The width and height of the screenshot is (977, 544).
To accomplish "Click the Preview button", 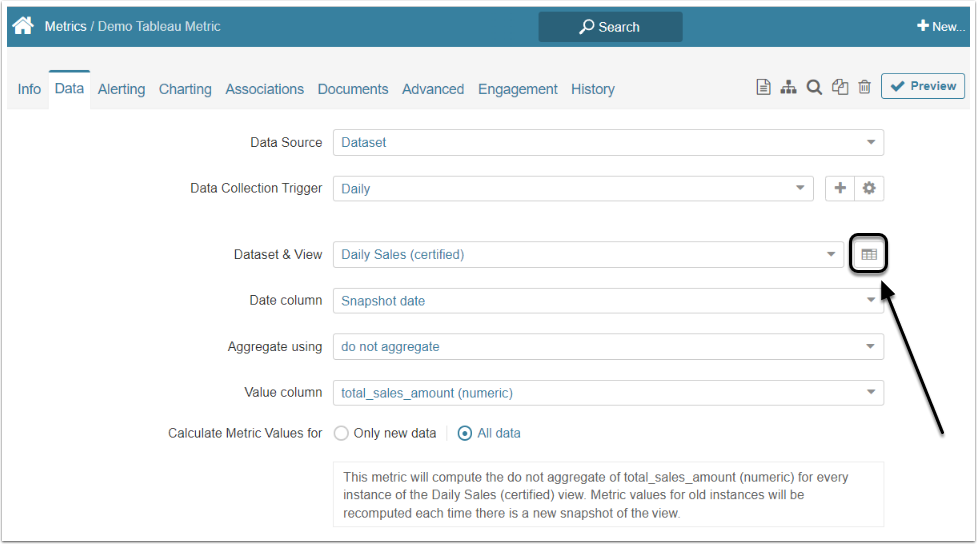I will click(x=923, y=87).
